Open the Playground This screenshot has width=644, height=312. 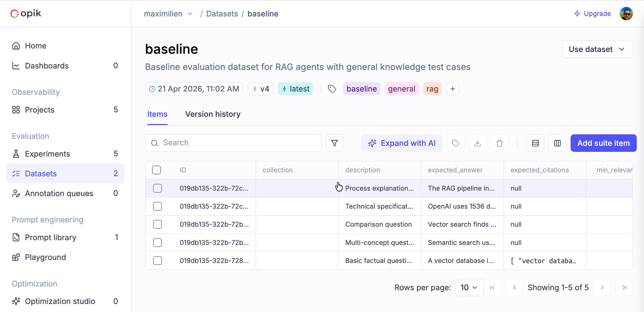45,257
